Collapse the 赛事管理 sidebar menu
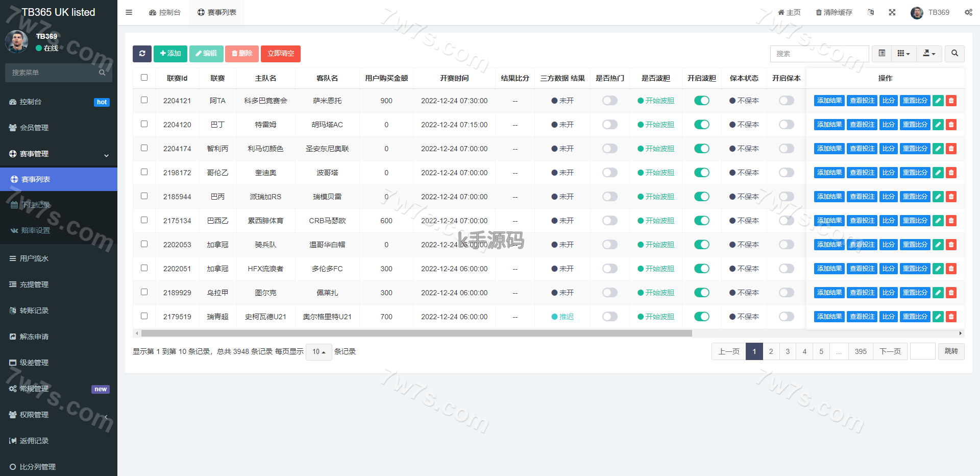This screenshot has height=476, width=980. coord(59,154)
